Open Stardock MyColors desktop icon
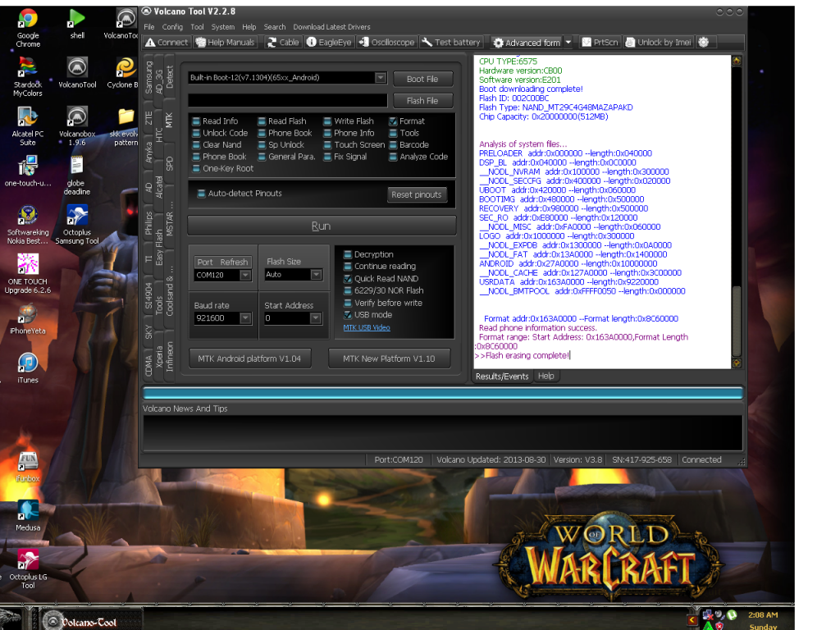Image resolution: width=840 pixels, height=630 pixels. (x=28, y=77)
